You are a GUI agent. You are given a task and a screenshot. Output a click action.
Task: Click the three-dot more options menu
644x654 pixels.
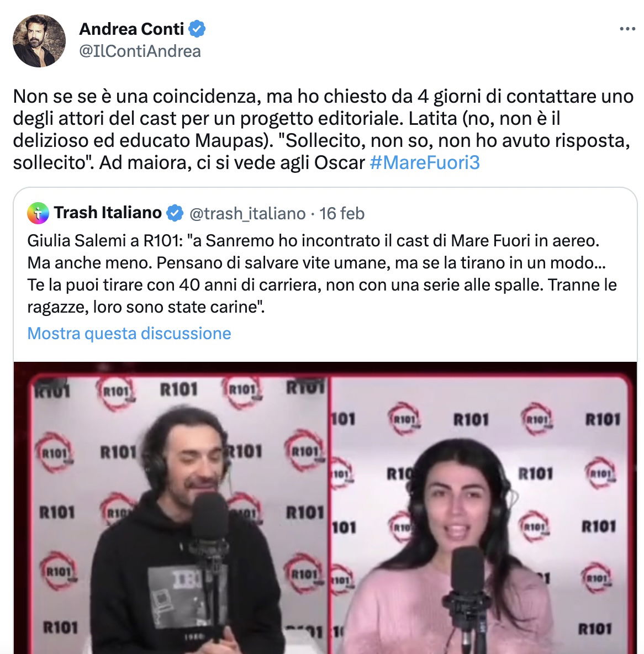point(627,29)
